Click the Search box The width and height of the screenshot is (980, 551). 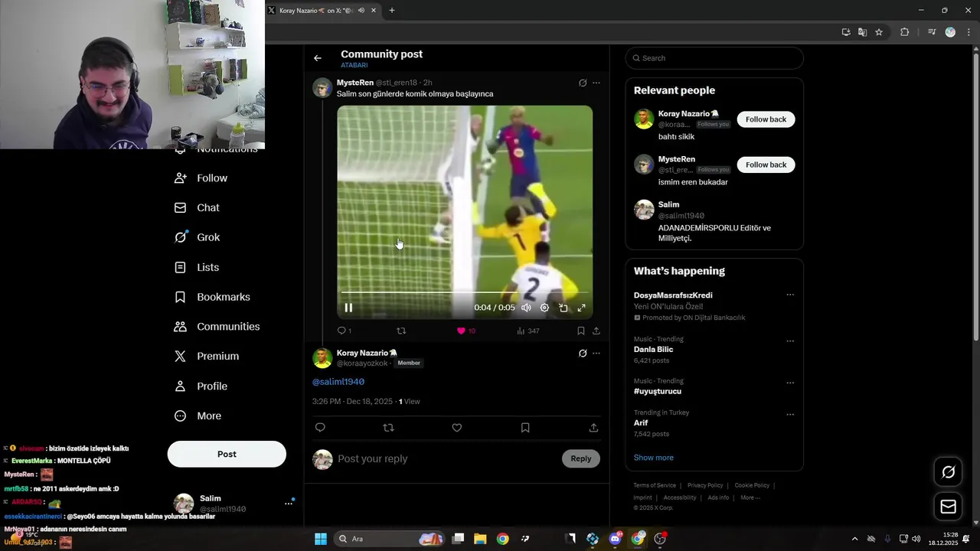click(x=714, y=58)
